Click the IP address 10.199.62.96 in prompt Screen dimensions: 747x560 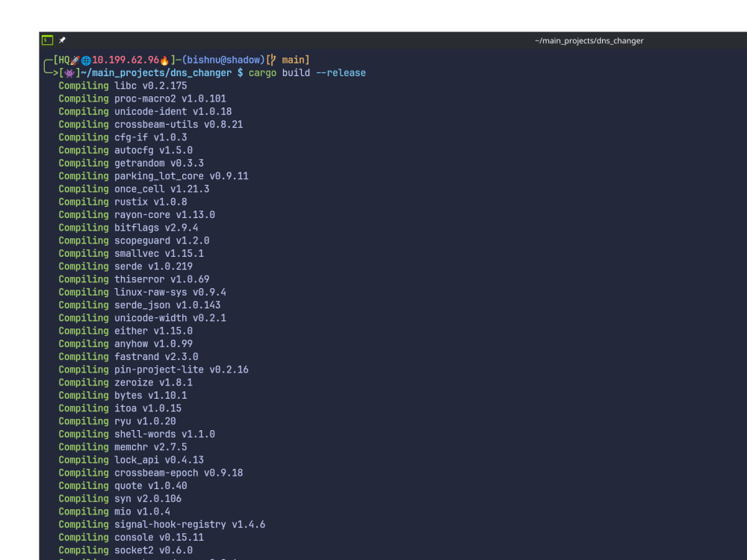125,60
